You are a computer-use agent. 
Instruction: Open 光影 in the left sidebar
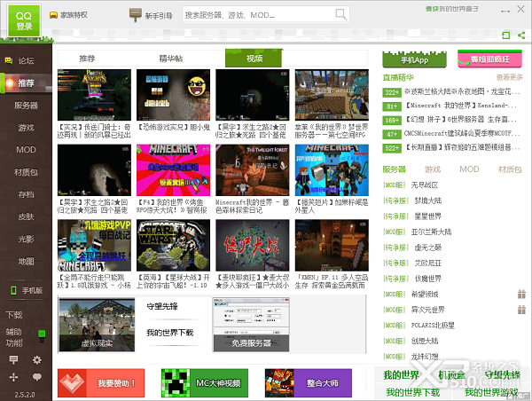click(x=26, y=239)
